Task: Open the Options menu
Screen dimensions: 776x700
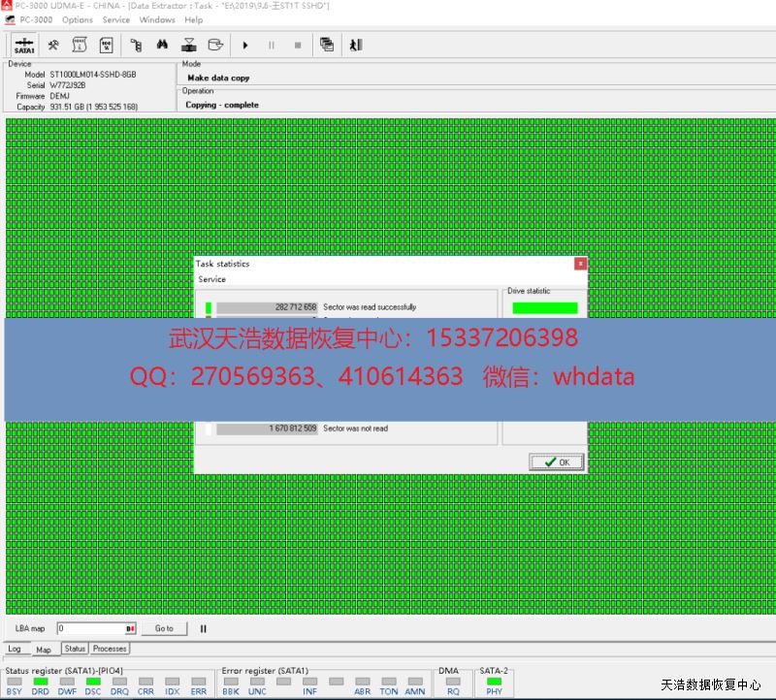Action: [78, 19]
